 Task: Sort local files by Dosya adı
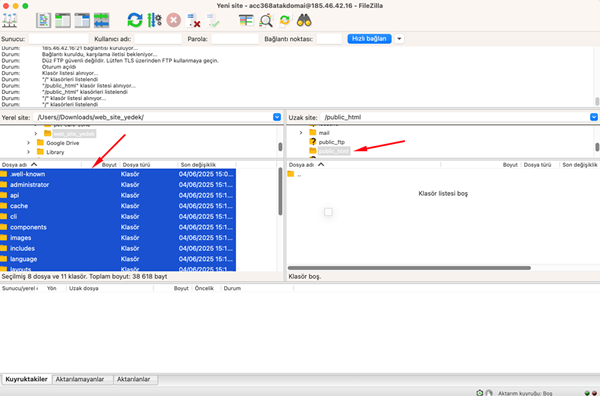click(41, 165)
